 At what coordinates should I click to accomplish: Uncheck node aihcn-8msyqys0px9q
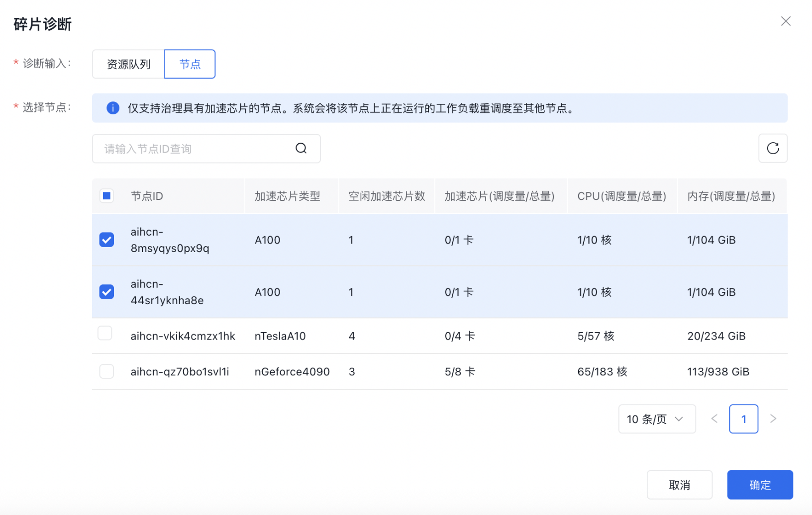coord(106,240)
